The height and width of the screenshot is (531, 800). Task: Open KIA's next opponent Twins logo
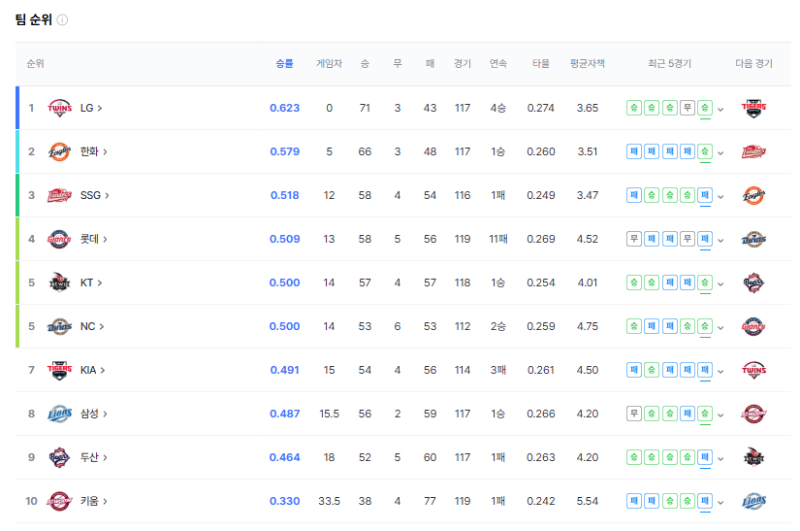click(x=754, y=370)
